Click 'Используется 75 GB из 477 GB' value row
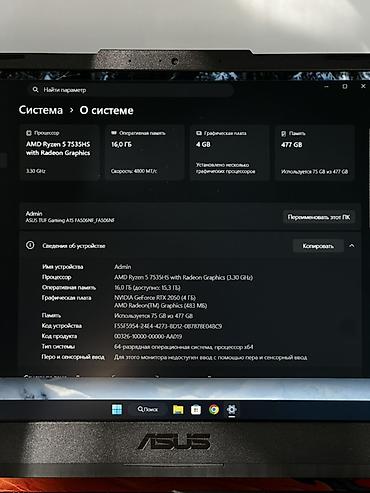Screen dimensions: 370x493 point(154,316)
